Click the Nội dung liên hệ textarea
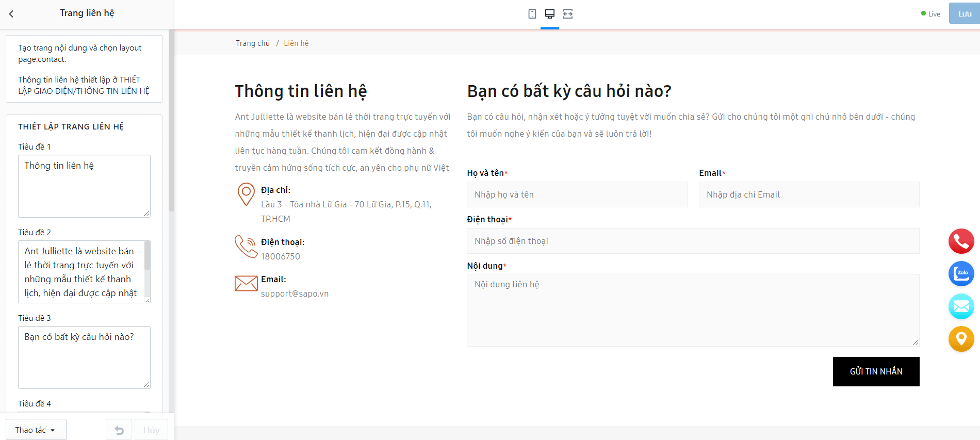The image size is (980, 440). (693, 310)
